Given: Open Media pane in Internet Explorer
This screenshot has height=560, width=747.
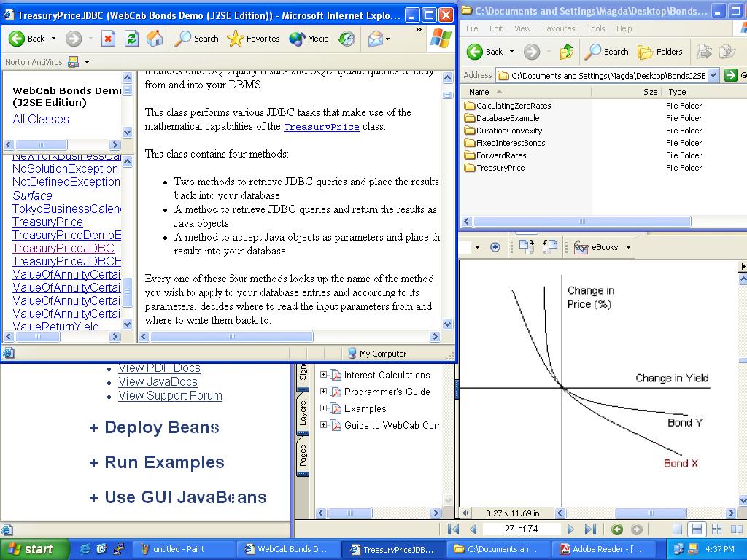Looking at the screenshot, I should pos(309,39).
